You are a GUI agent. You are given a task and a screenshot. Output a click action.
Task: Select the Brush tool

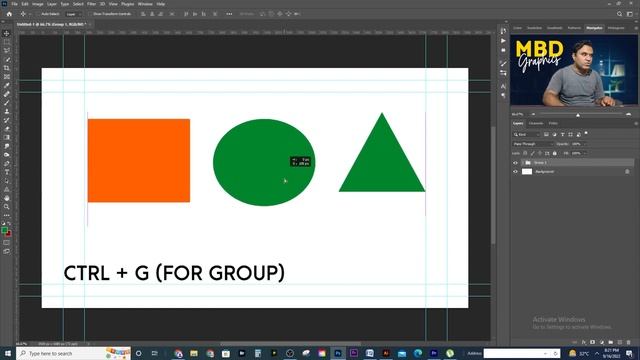[x=7, y=102]
